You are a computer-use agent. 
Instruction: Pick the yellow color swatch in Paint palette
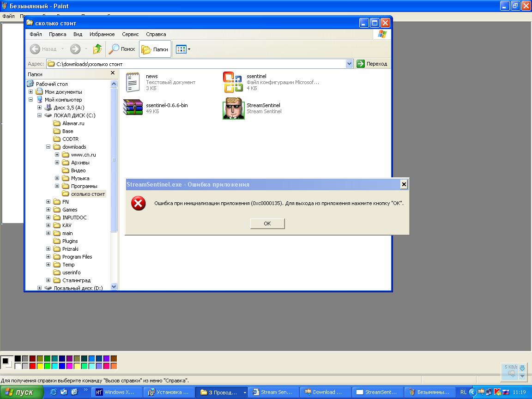tap(40, 366)
